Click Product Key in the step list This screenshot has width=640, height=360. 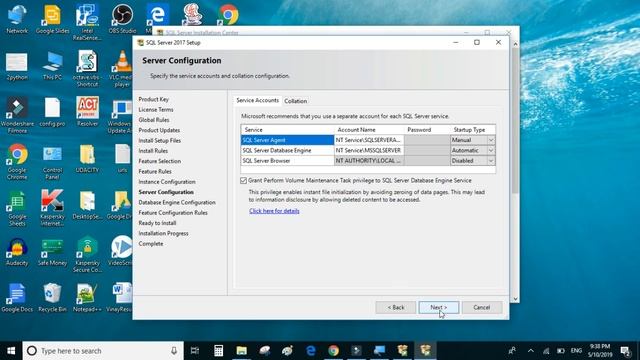pyautogui.click(x=153, y=99)
